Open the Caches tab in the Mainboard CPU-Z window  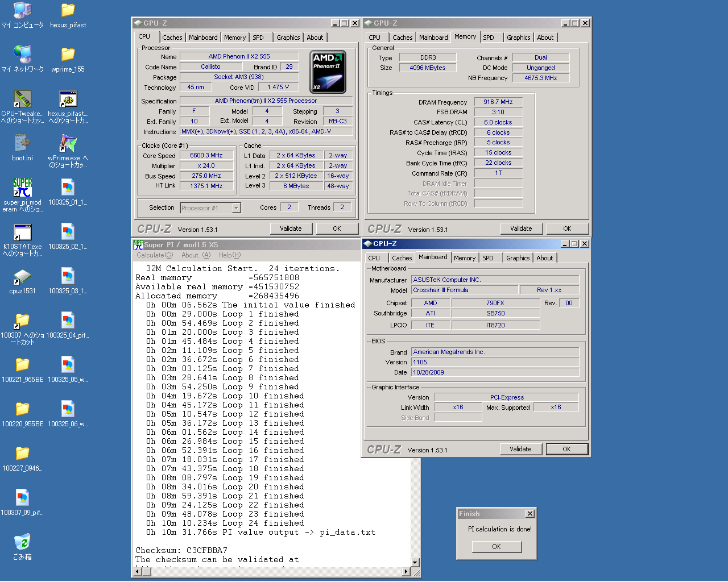pyautogui.click(x=402, y=258)
